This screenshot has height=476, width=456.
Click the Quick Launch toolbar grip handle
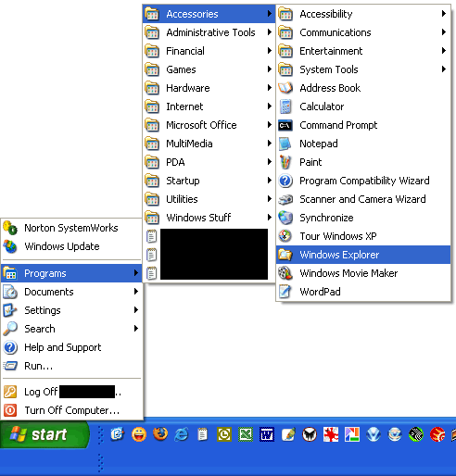100,435
